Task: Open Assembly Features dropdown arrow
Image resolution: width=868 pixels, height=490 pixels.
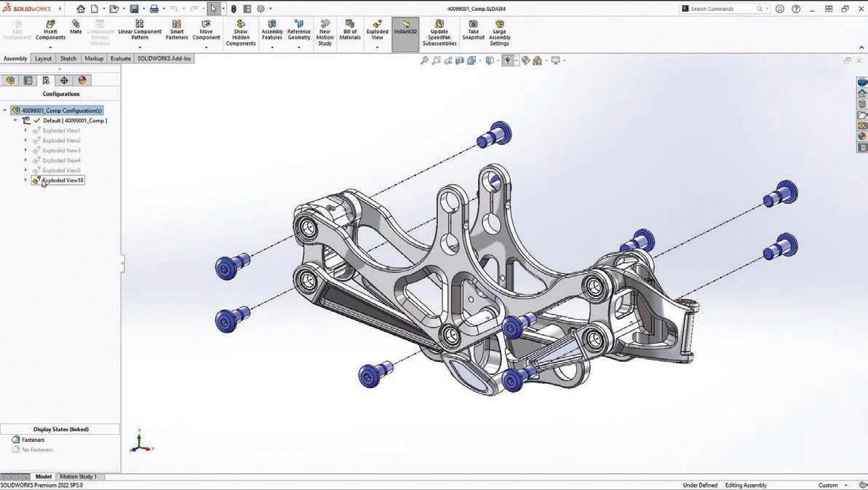Action: [x=272, y=47]
